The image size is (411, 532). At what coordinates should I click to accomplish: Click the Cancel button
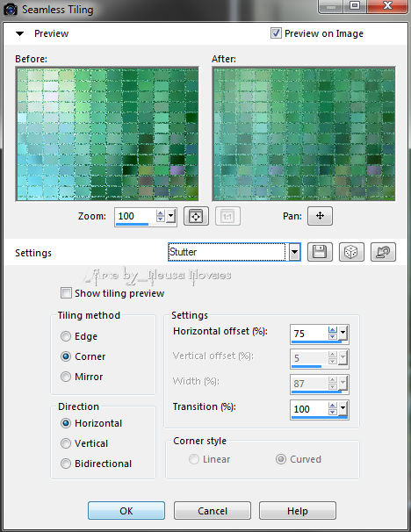click(213, 511)
